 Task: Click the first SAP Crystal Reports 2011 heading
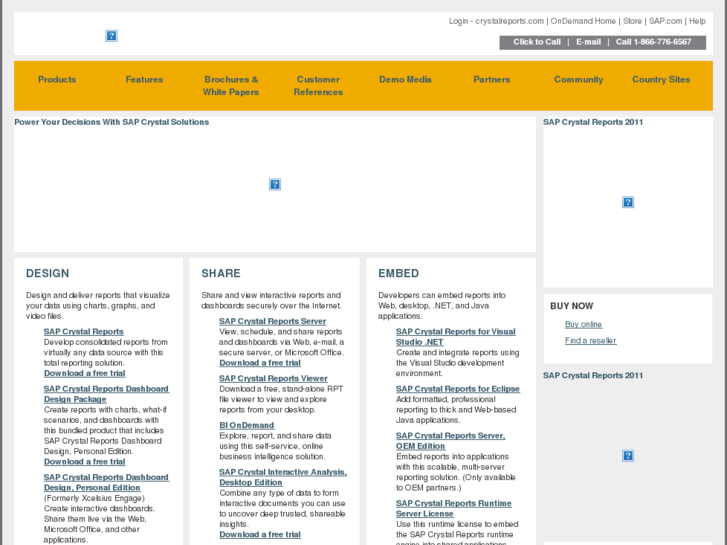(x=593, y=122)
